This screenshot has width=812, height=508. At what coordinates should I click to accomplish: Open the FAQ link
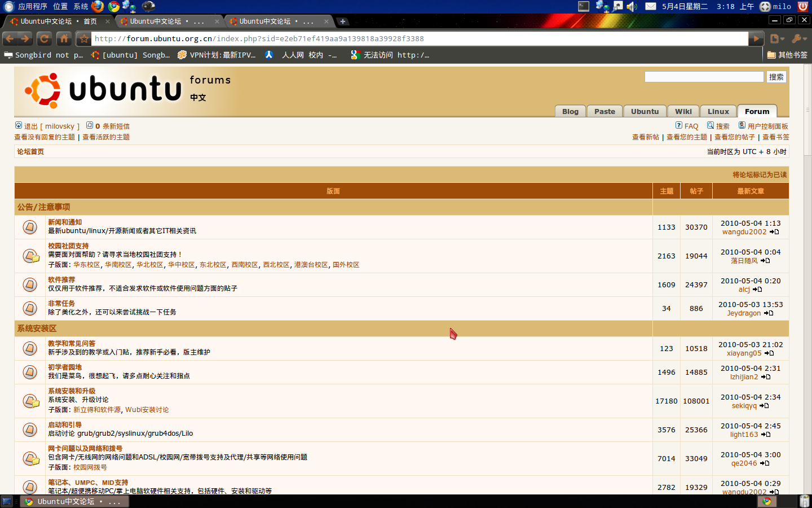point(691,126)
